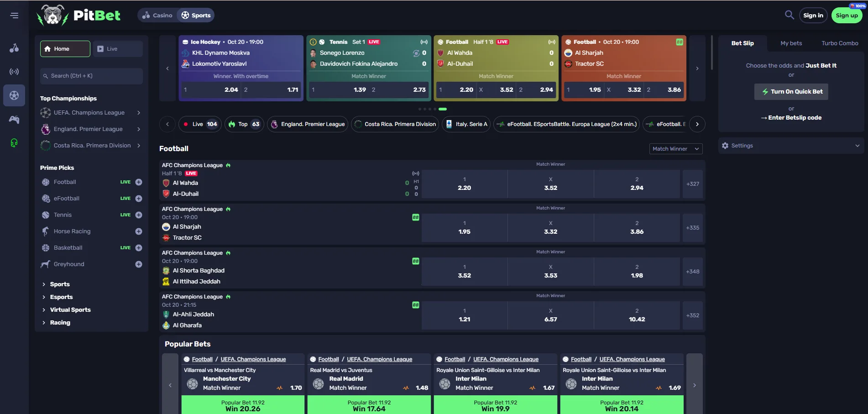Image resolution: width=868 pixels, height=414 pixels.
Task: Select the second carousel pagination dot
Action: [424, 109]
